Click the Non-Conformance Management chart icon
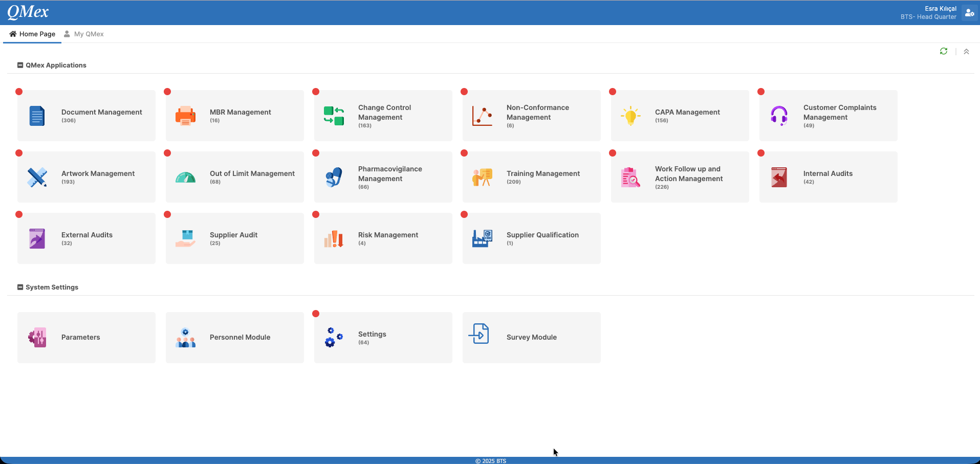The height and width of the screenshot is (464, 980). 482,116
